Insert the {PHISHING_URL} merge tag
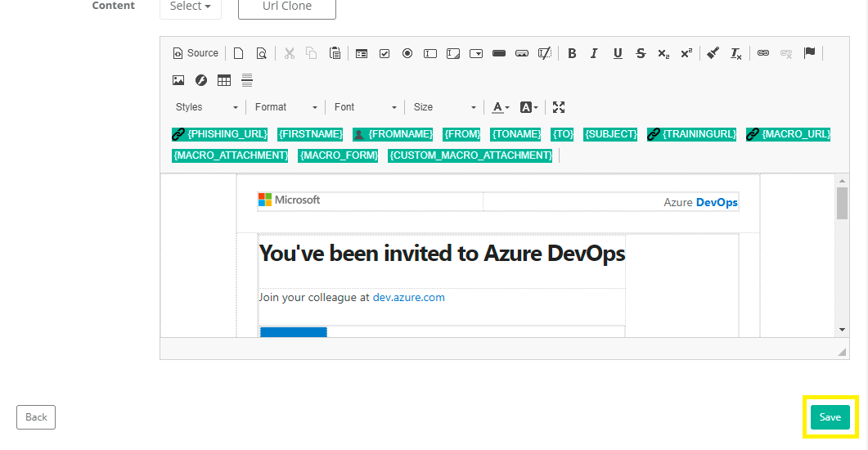Image resolution: width=868 pixels, height=450 pixels. pyautogui.click(x=220, y=134)
